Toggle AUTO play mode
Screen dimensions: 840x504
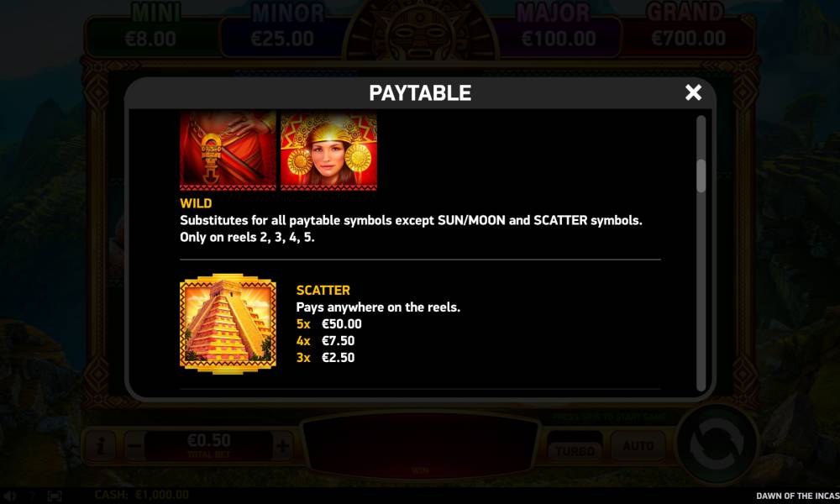coord(638,445)
